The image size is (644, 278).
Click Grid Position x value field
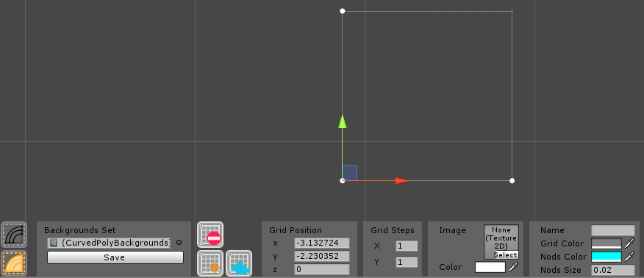(321, 243)
